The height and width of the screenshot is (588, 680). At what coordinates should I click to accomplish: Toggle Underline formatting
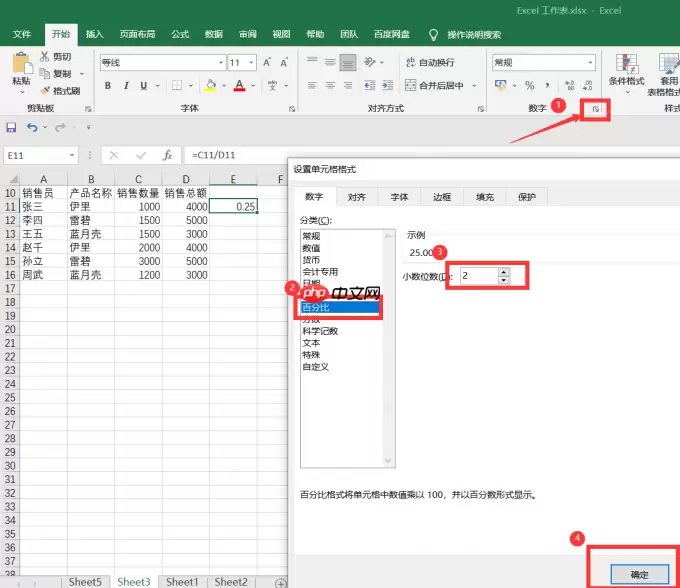[x=144, y=85]
